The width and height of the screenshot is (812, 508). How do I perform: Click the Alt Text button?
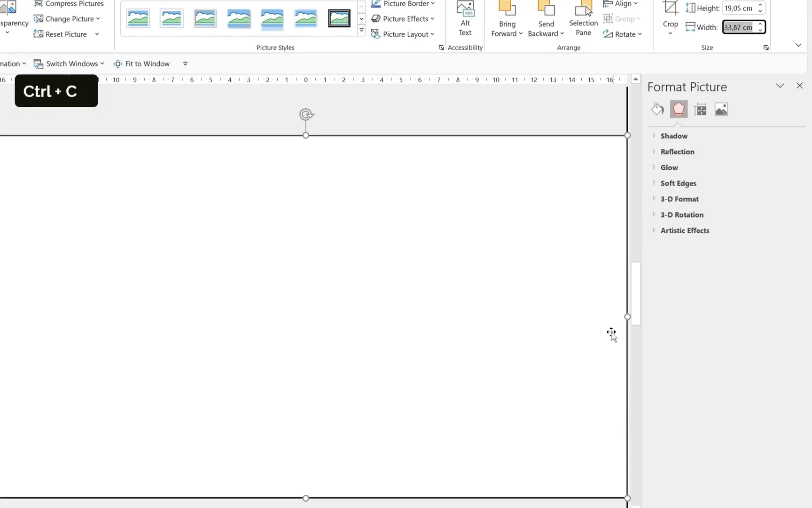coord(465,19)
